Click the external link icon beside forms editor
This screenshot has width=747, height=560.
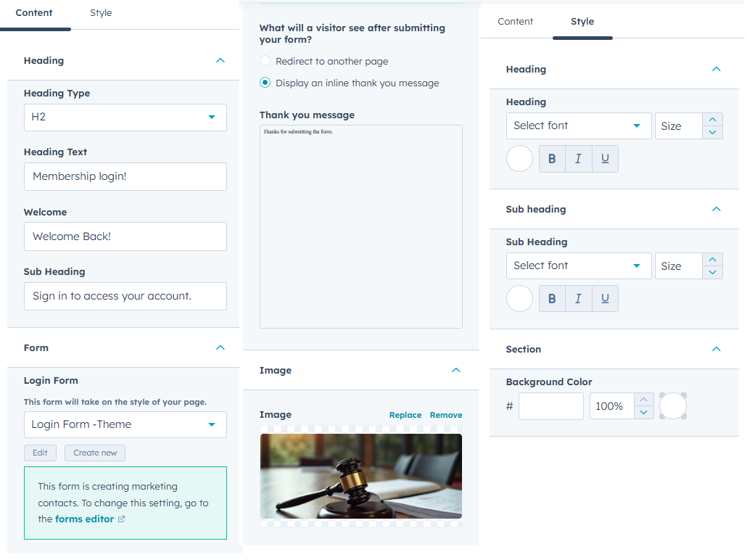(x=122, y=519)
